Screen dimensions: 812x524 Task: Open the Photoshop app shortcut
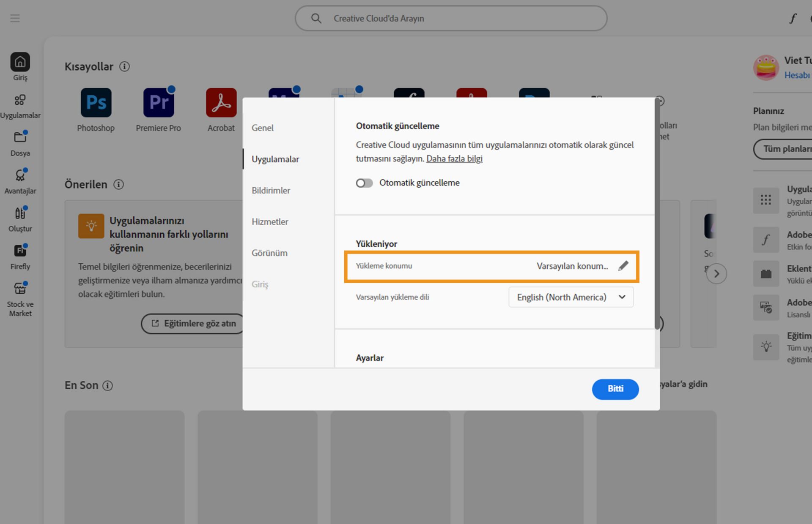96,103
